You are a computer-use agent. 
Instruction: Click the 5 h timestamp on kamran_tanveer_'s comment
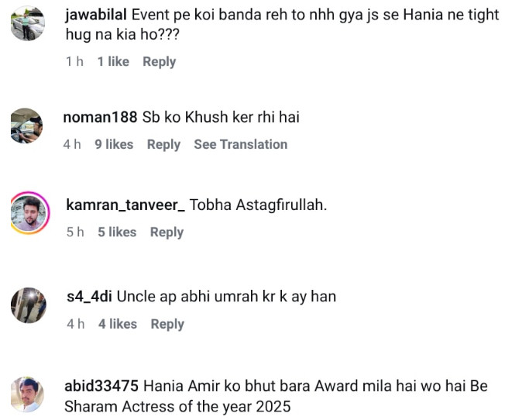click(75, 232)
